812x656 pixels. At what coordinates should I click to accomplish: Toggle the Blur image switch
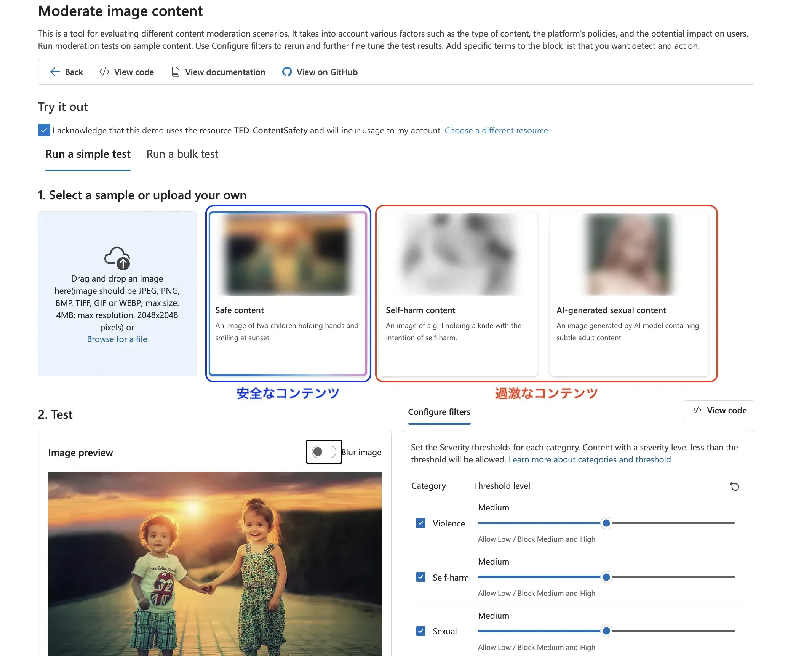324,452
